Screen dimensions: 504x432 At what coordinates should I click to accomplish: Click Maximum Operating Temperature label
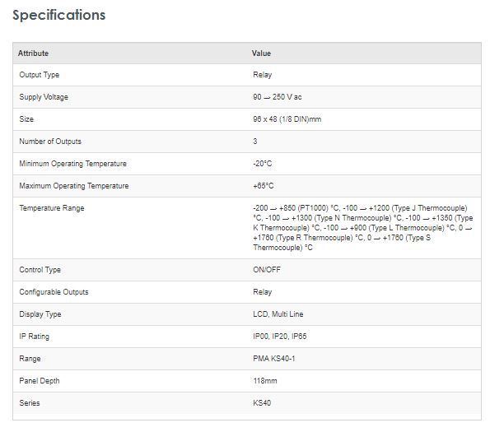click(x=74, y=186)
